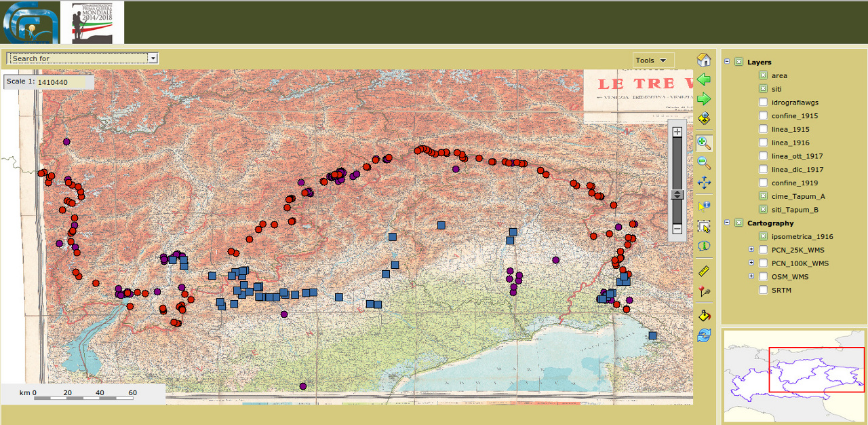
Task: Select the Zoom In magnifier tool
Action: [x=704, y=143]
